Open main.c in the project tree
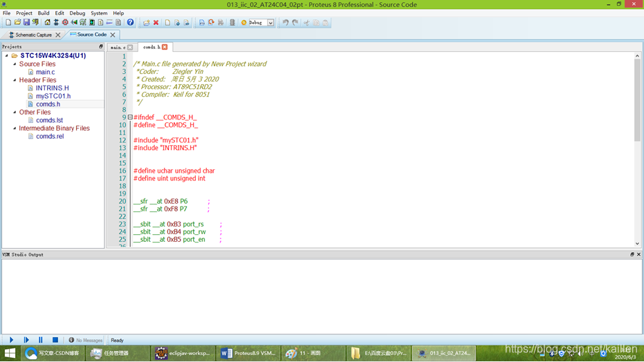 coord(45,72)
